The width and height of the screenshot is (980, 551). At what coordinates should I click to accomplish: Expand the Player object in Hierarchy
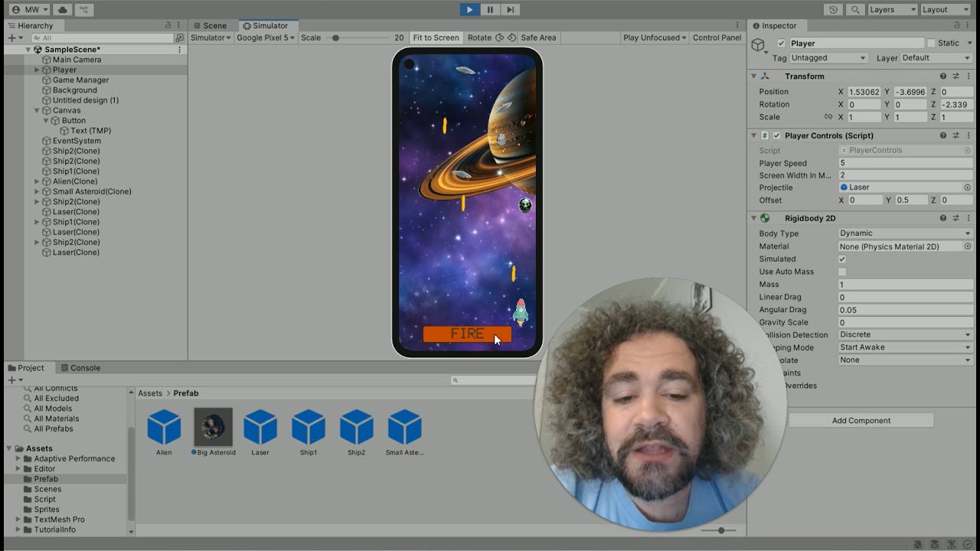tap(36, 70)
